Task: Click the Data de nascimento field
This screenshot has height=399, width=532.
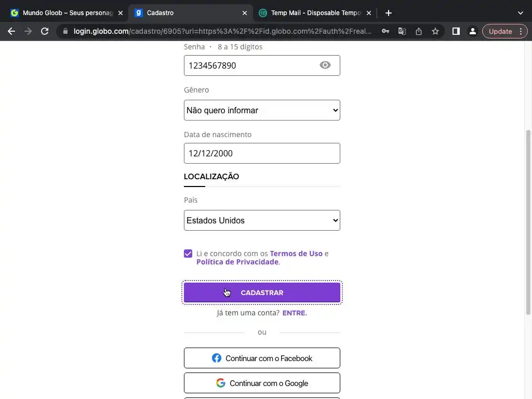Action: pyautogui.click(x=262, y=153)
